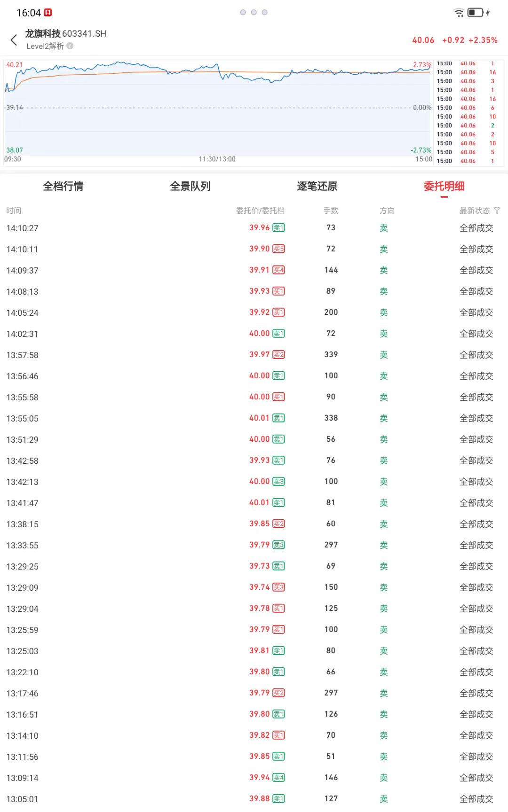Open the 最新状态 filter funnel icon
Screen dimensions: 508x812
point(497,211)
